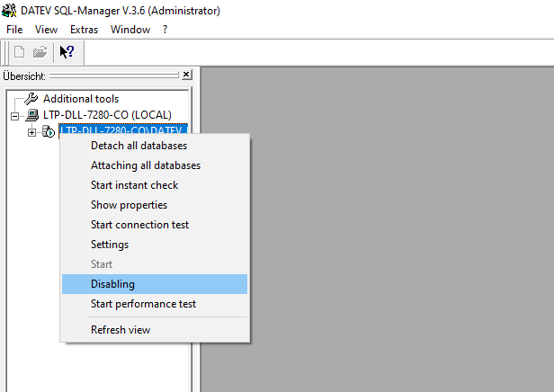Close the Übersicht panel
554x392 pixels.
[x=187, y=75]
